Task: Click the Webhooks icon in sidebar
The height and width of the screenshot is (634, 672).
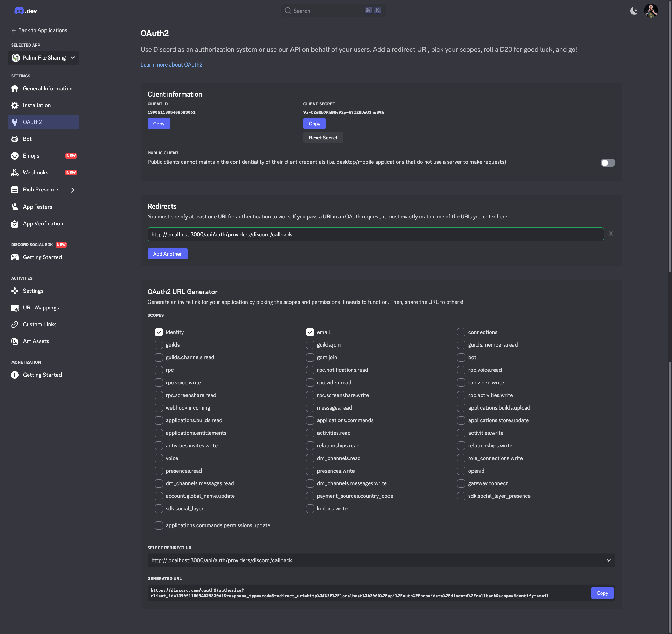Action: point(15,173)
